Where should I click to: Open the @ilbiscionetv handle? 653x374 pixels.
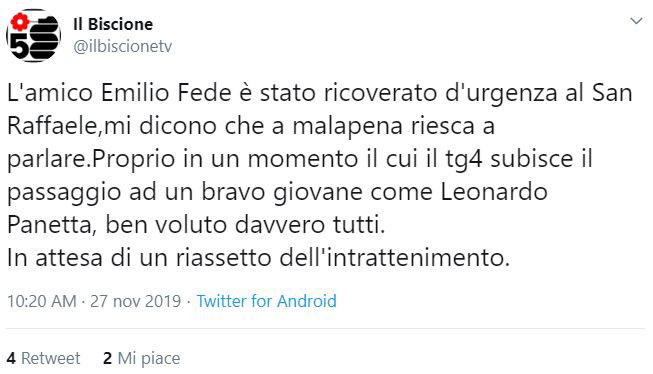click(x=122, y=46)
